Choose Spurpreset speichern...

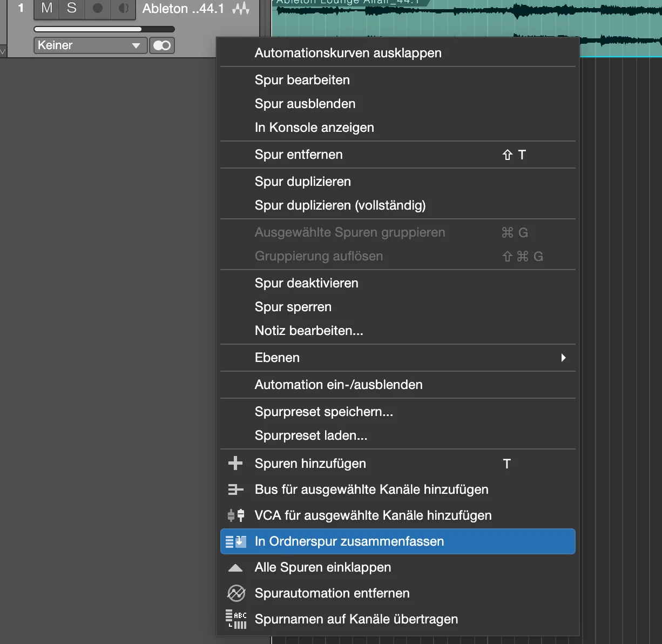point(398,412)
